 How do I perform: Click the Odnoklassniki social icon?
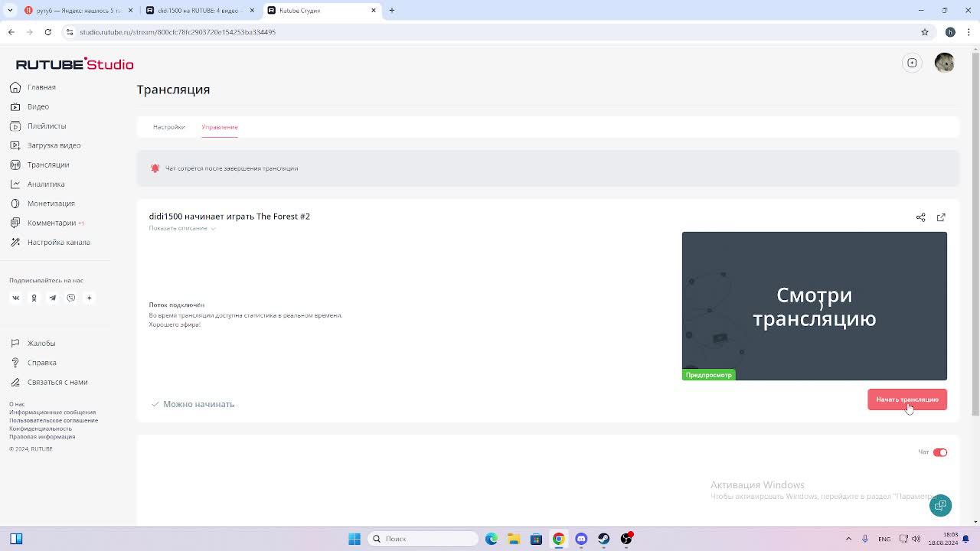(34, 298)
